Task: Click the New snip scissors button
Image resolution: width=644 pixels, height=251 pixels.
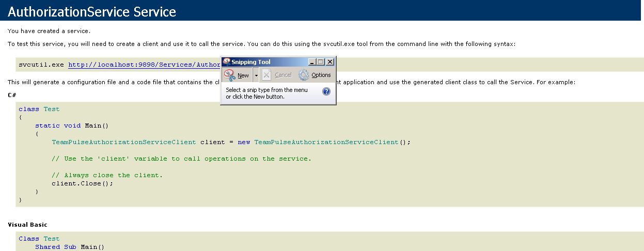Action: (x=237, y=75)
